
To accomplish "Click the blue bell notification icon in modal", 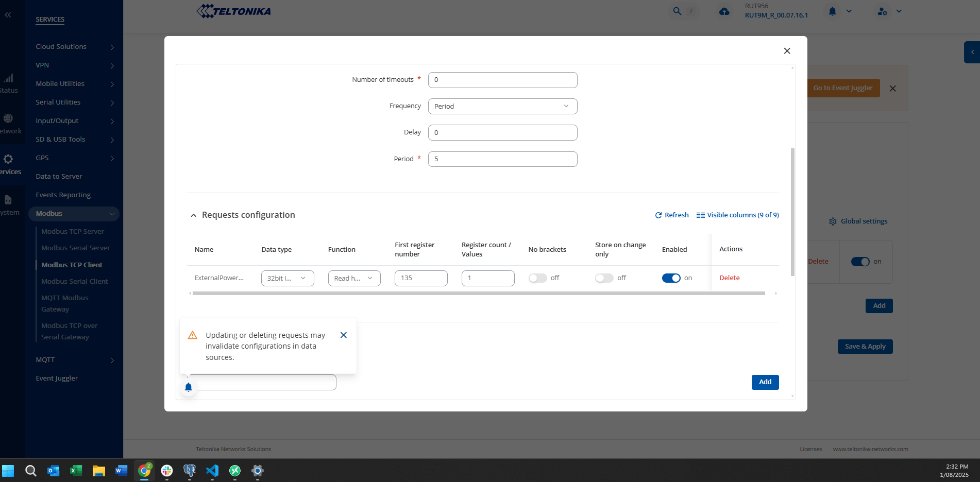I will coord(189,387).
